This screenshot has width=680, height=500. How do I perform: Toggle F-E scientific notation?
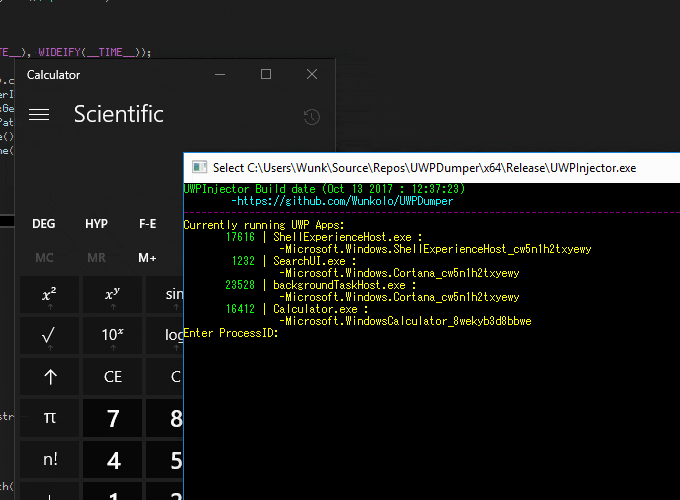(147, 224)
